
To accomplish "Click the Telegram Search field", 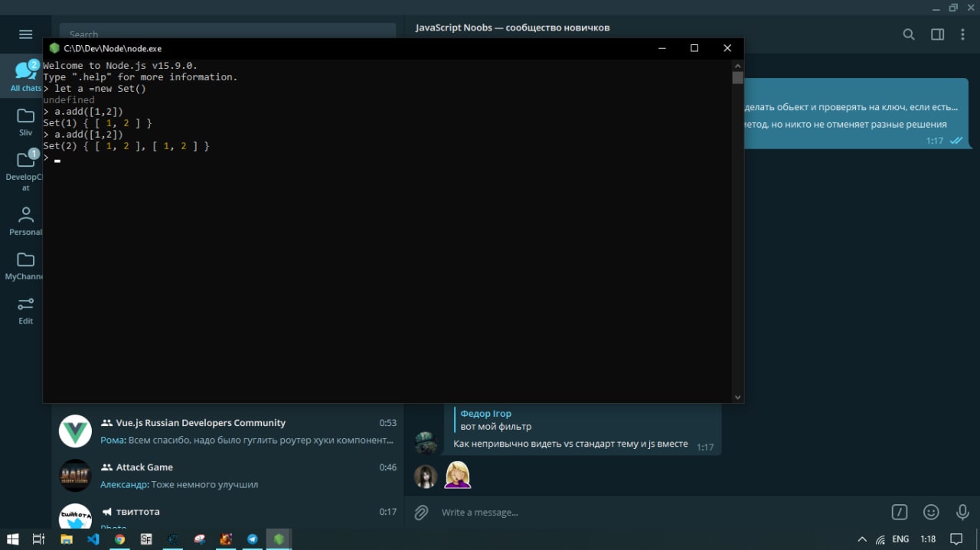I will click(227, 34).
